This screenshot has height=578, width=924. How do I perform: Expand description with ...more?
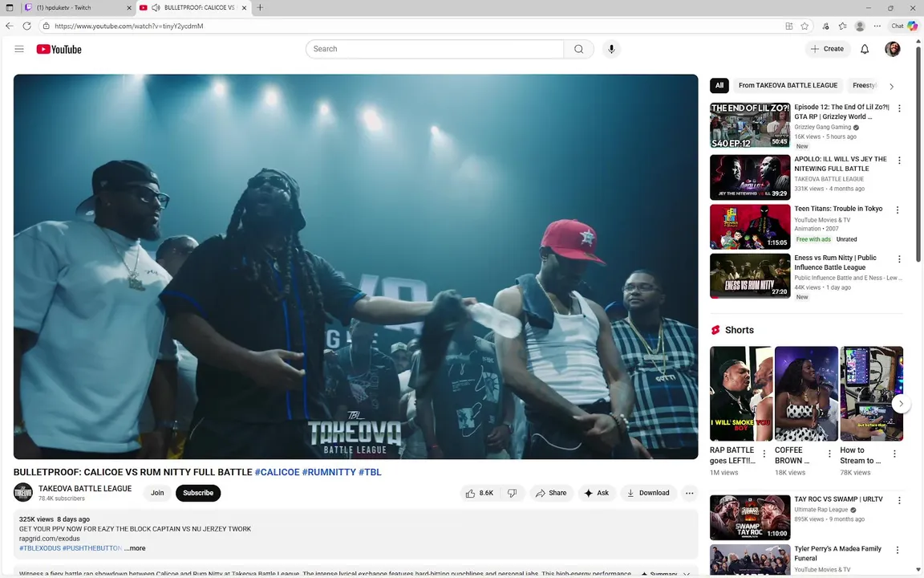[135, 548]
